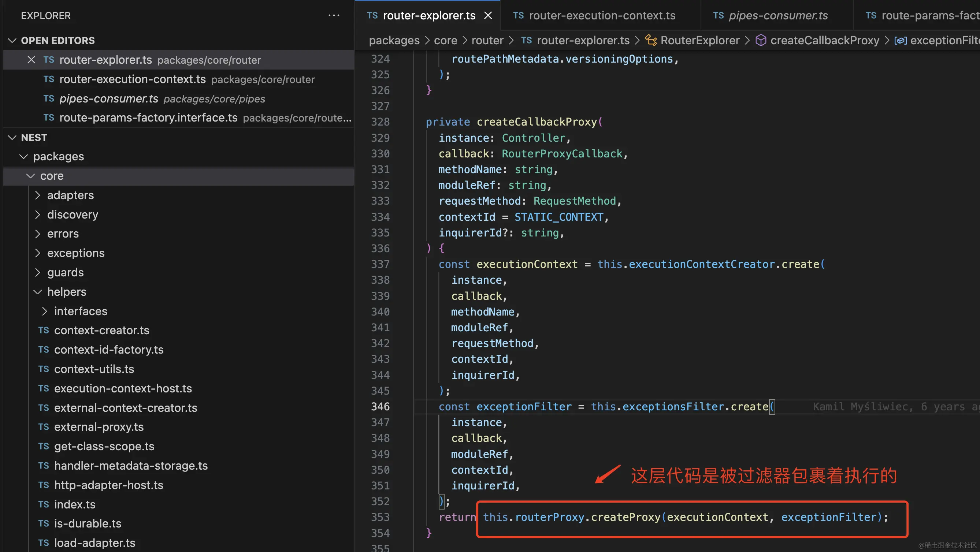Screen dimensions: 980x552
Task: Click exceptionFilter variable icon in breadcrumb
Action: [x=901, y=40]
